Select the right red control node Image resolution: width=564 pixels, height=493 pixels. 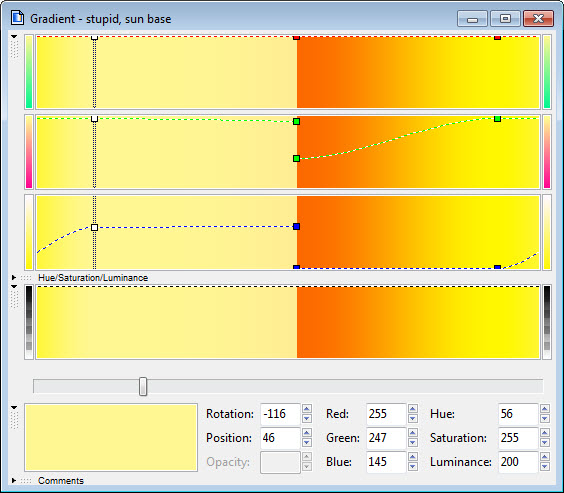pos(497,37)
